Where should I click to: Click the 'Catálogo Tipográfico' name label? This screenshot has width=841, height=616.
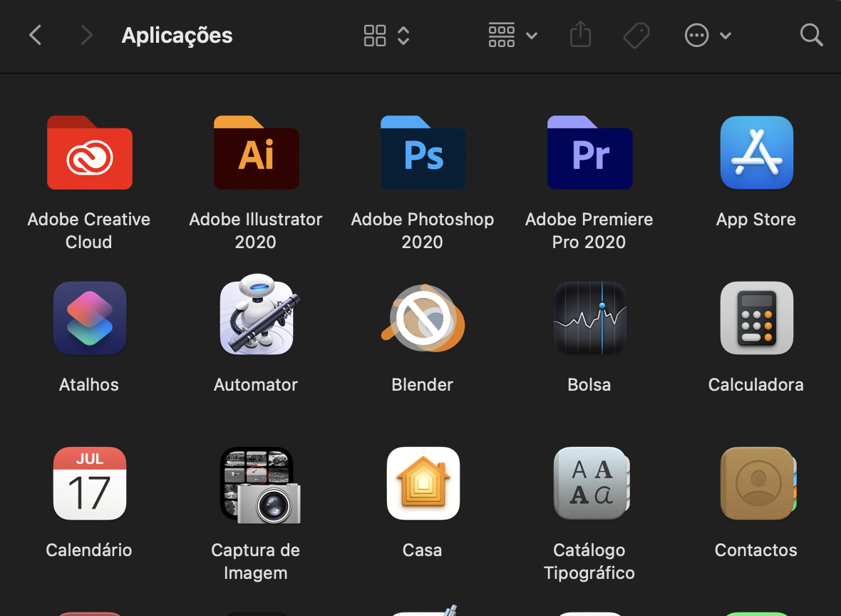click(589, 561)
